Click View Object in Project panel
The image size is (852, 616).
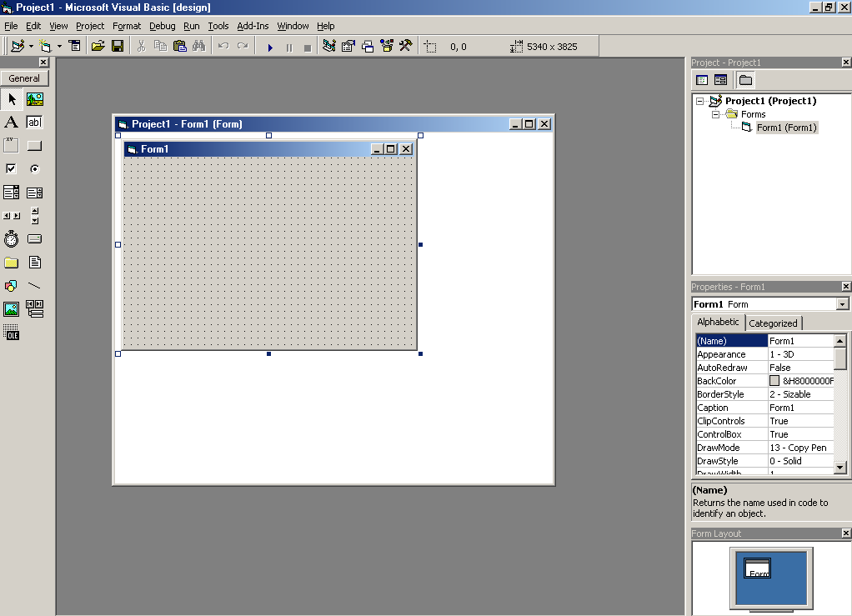(720, 80)
